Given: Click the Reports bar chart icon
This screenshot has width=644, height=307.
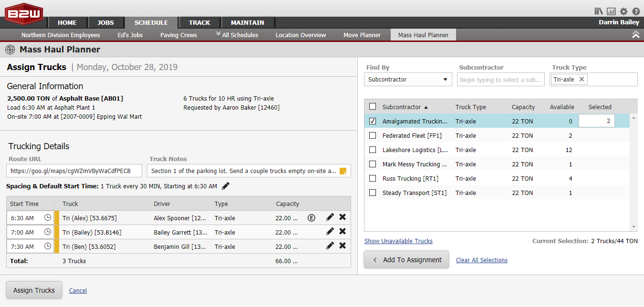Looking at the screenshot, I should (611, 11).
